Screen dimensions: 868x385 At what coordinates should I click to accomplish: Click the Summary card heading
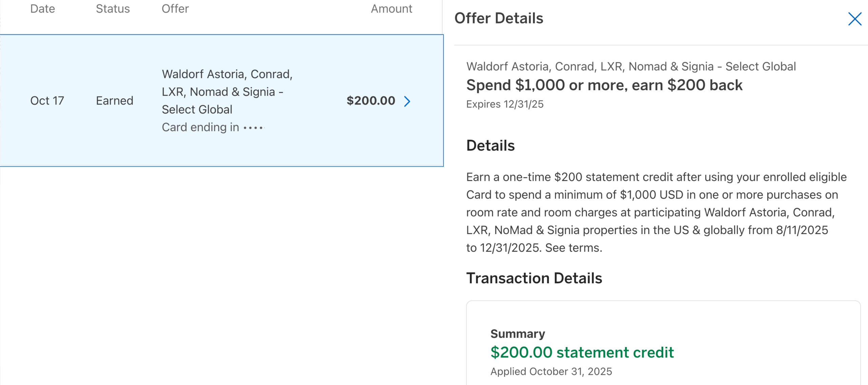pos(517,334)
